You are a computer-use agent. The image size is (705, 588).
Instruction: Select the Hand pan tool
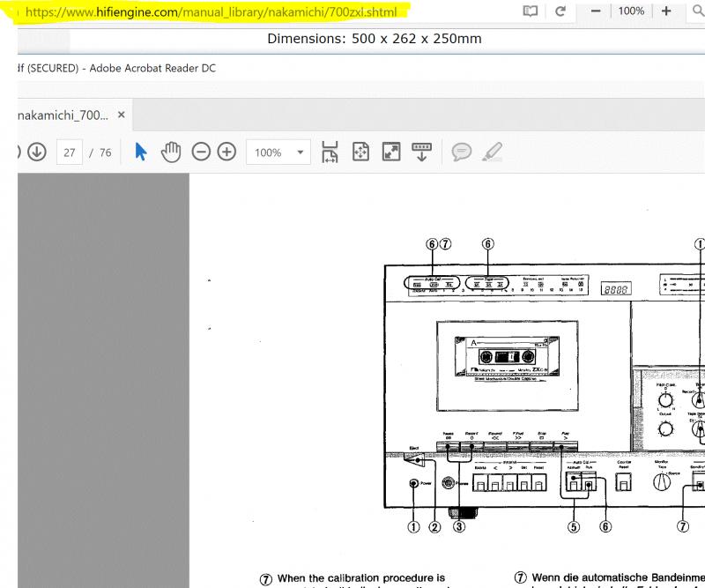tap(170, 152)
